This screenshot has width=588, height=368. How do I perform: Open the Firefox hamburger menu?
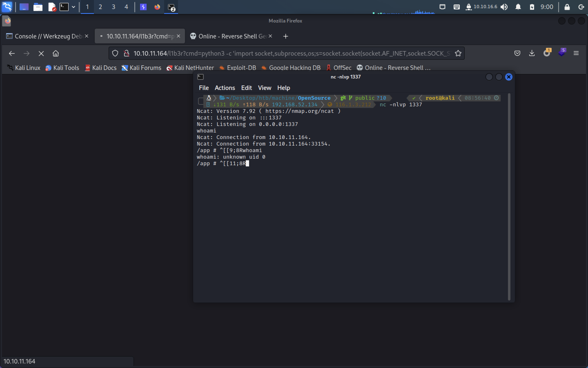point(576,53)
